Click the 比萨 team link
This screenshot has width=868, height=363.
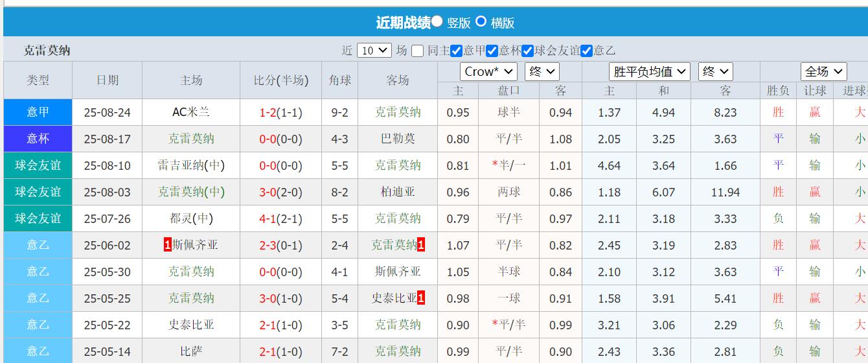coord(190,351)
